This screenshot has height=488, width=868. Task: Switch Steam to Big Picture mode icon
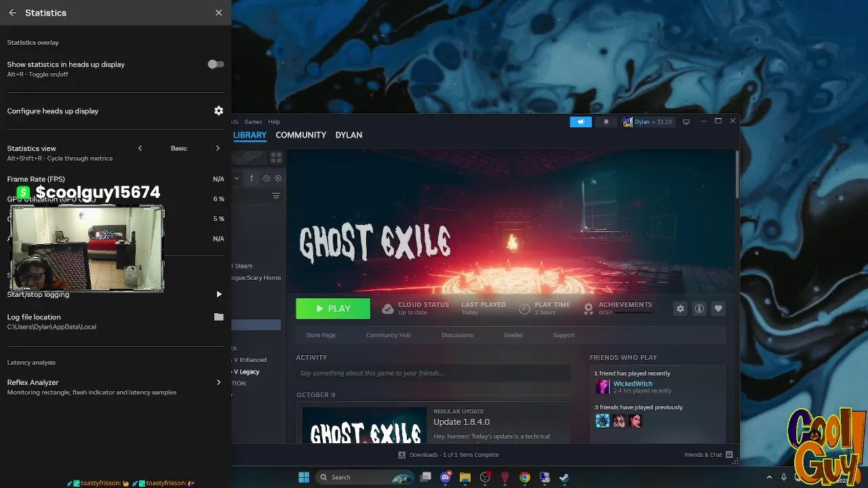coord(686,122)
